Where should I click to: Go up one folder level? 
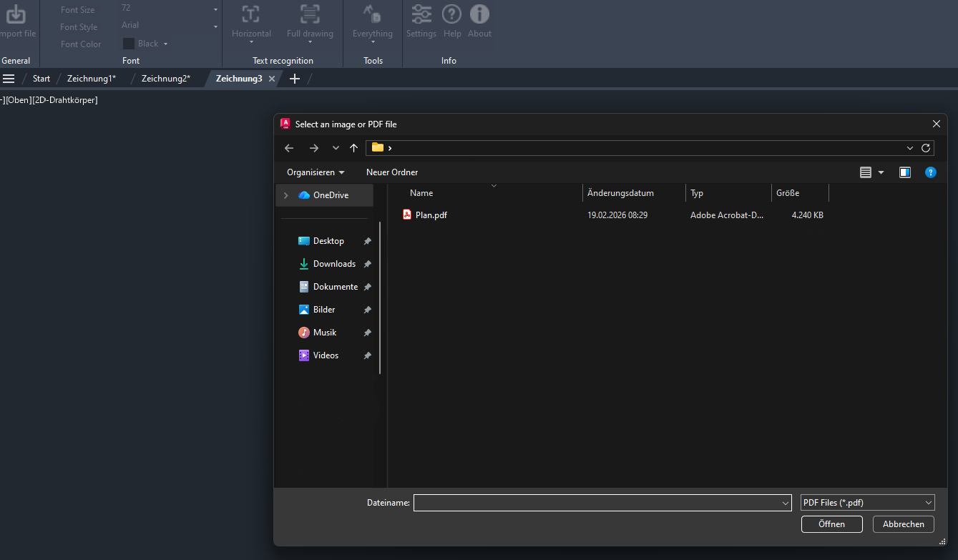(x=353, y=148)
